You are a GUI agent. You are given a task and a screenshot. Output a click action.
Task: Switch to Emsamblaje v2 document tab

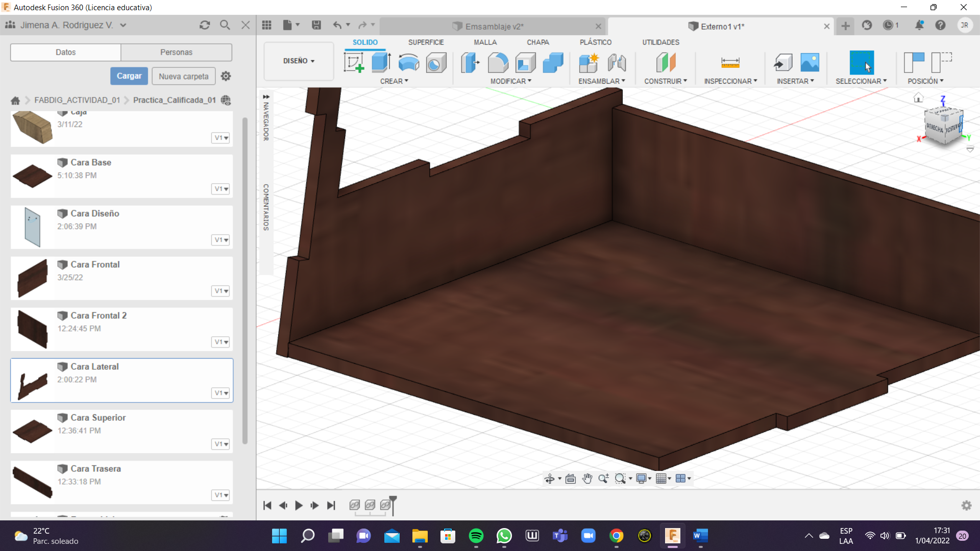click(494, 26)
